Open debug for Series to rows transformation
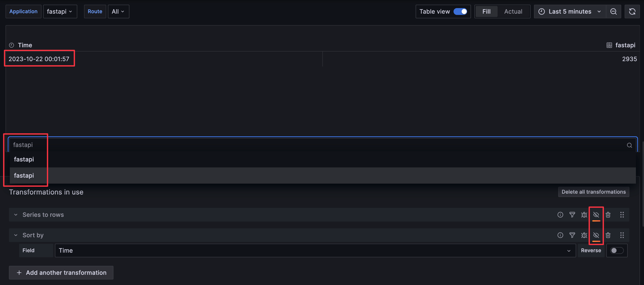 (584, 215)
